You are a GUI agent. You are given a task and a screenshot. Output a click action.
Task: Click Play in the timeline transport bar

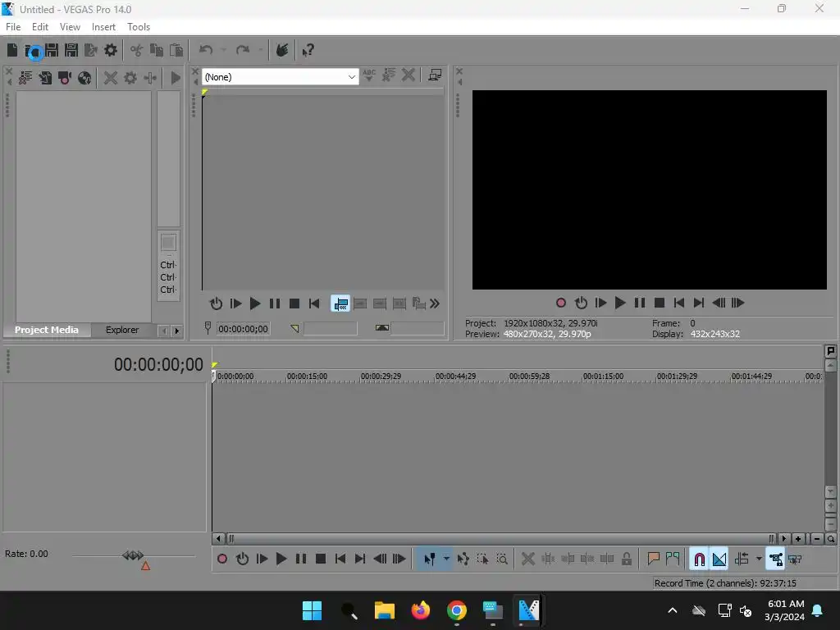(x=281, y=559)
